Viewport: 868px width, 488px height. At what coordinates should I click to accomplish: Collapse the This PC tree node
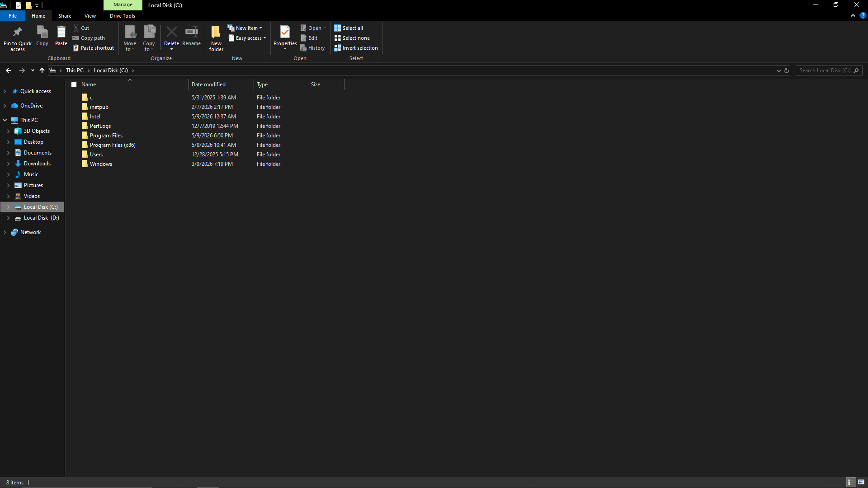pyautogui.click(x=5, y=120)
